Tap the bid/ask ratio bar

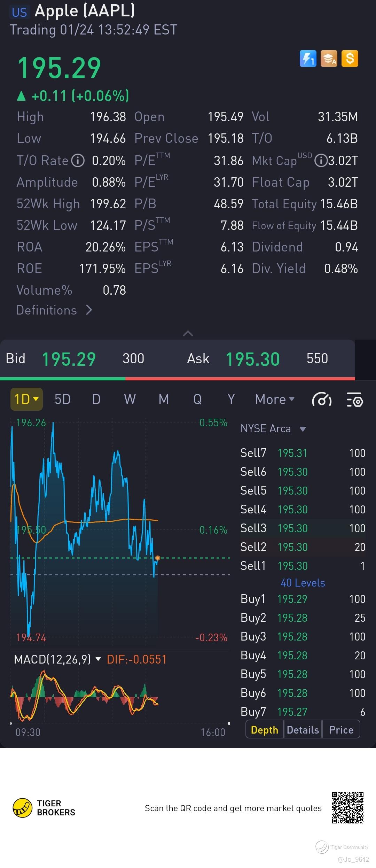click(x=178, y=378)
